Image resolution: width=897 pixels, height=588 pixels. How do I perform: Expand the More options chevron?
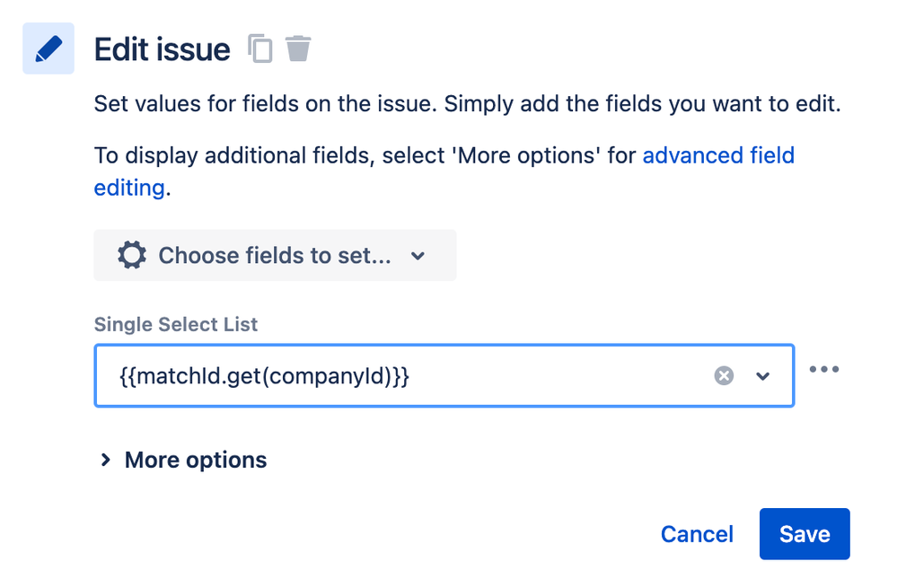click(x=106, y=460)
